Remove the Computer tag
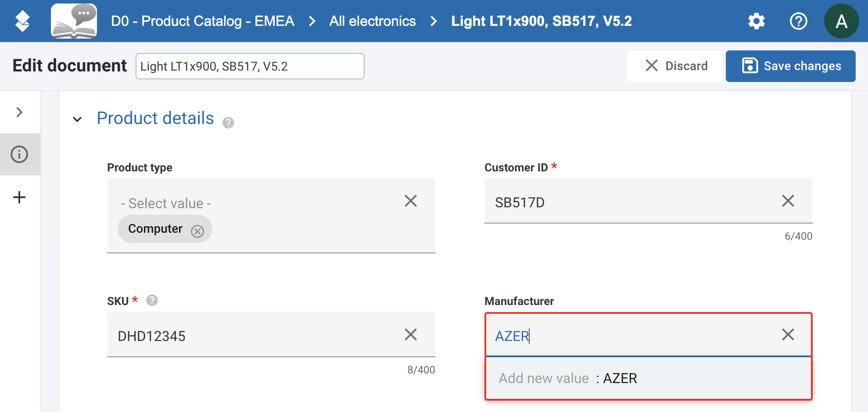Viewport: 868px width, 412px height. [197, 231]
